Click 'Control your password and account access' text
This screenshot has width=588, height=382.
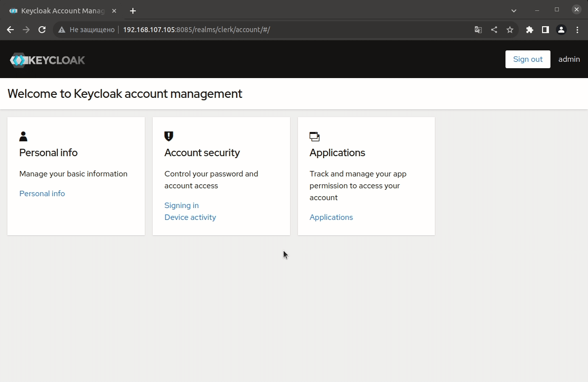(211, 179)
